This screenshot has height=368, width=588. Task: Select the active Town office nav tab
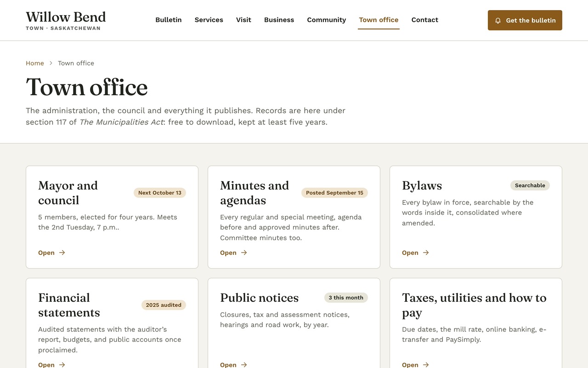pos(379,20)
